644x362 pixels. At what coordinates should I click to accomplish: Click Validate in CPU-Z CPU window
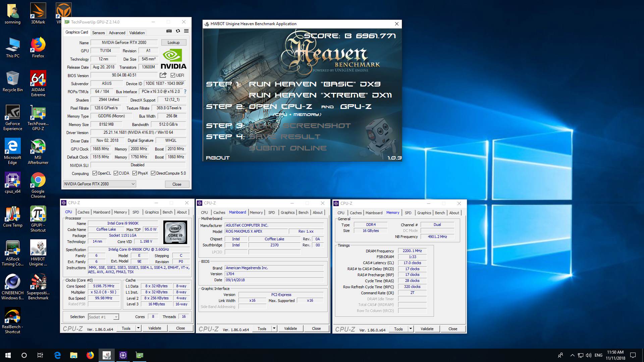[155, 328]
